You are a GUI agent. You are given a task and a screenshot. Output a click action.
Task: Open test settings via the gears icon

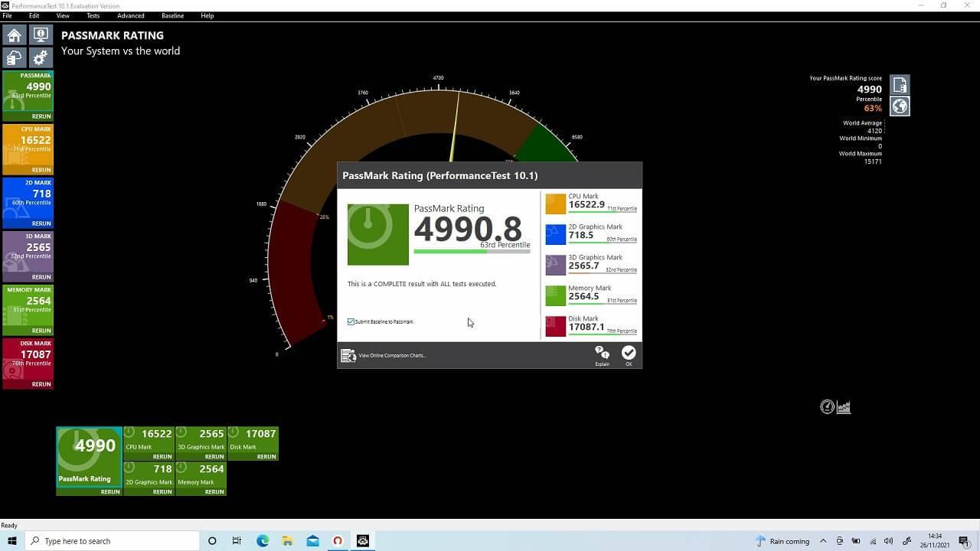[x=40, y=57]
